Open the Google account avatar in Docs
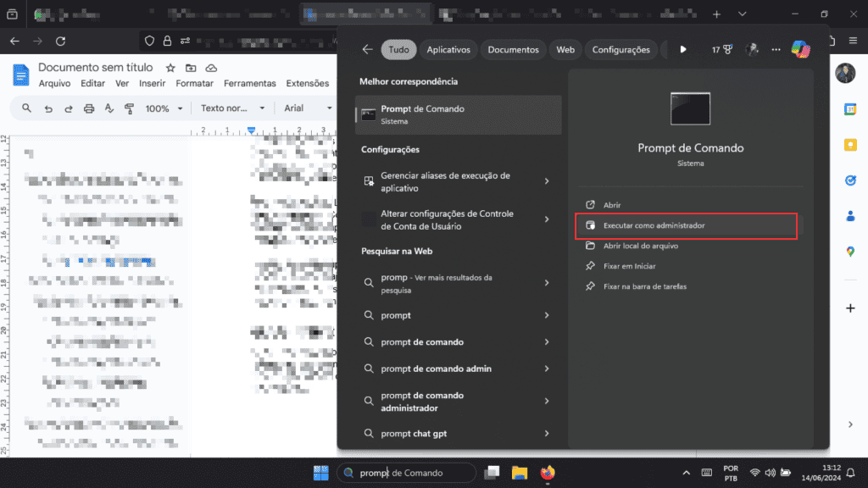The height and width of the screenshot is (488, 868). (x=845, y=73)
